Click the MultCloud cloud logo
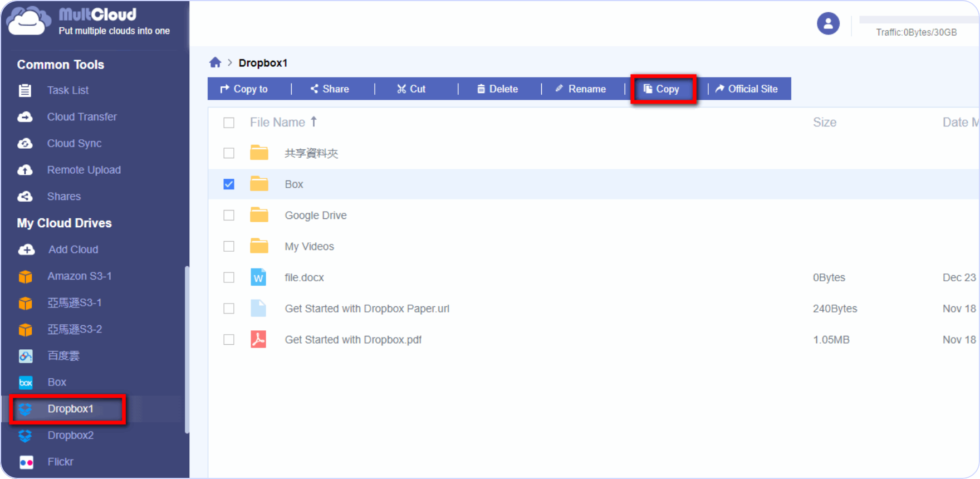The width and height of the screenshot is (980, 479). pyautogui.click(x=28, y=21)
